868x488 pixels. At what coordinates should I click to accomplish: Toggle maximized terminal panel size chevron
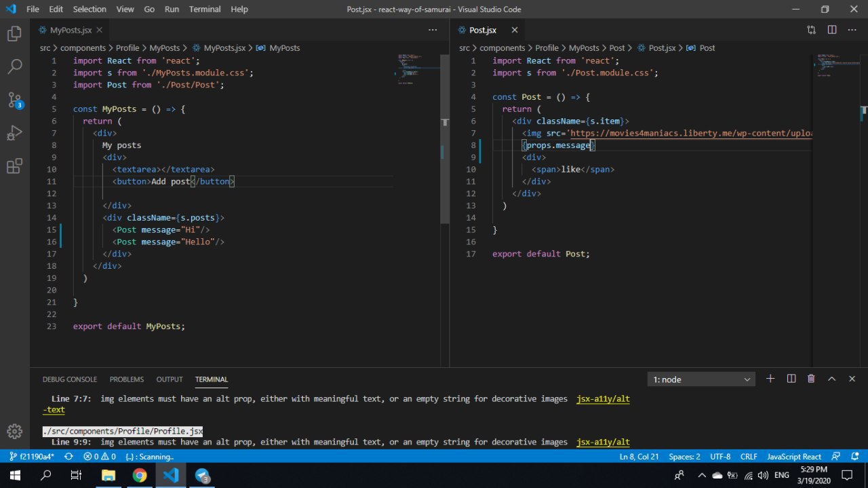click(x=831, y=379)
